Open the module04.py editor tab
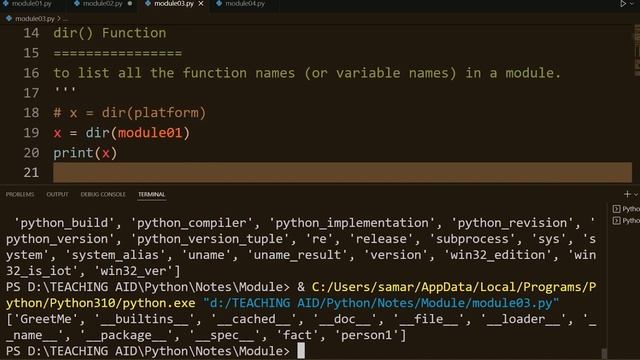640x360 pixels. coord(245,4)
